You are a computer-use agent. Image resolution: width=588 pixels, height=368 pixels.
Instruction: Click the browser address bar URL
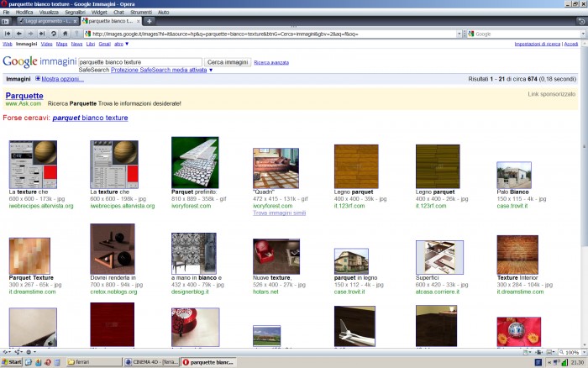tap(270, 34)
